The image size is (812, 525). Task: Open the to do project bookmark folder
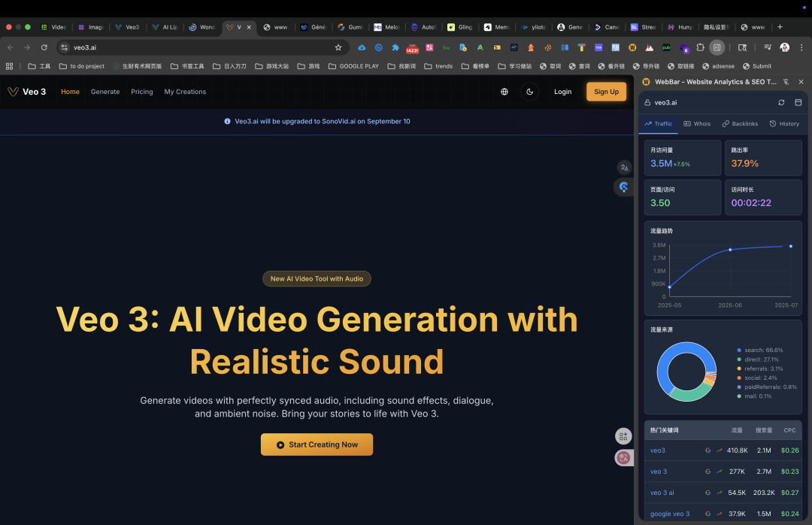click(x=82, y=66)
